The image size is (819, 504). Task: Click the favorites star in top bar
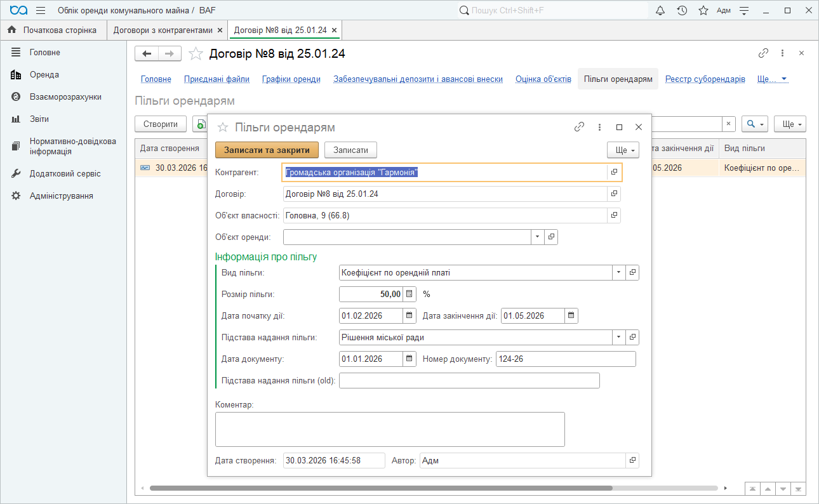coord(703,10)
